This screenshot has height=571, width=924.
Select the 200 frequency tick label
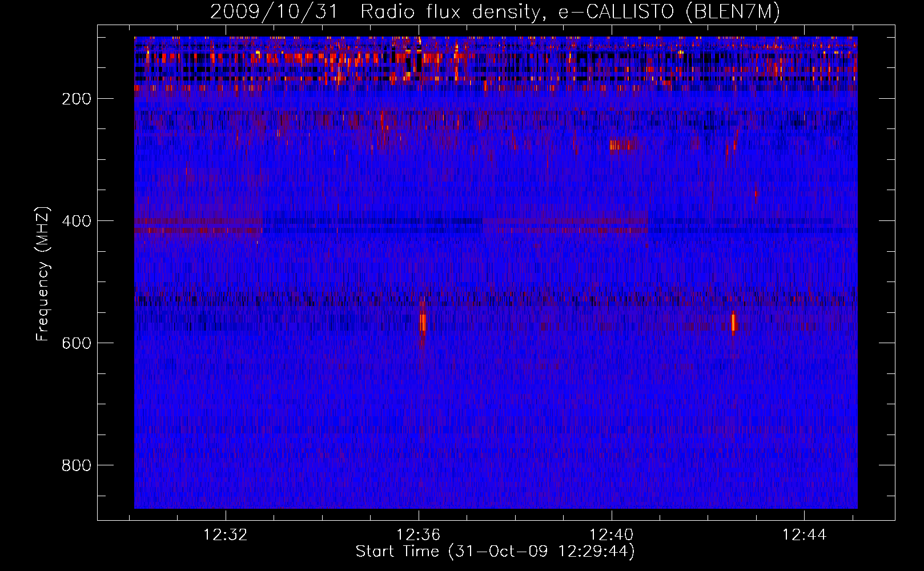(77, 99)
